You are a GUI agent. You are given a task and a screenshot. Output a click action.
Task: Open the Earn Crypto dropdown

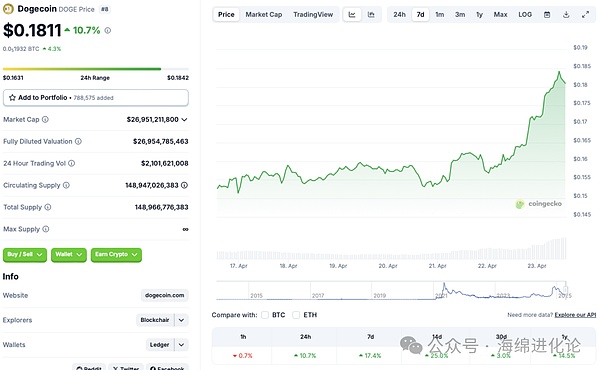[x=116, y=255]
